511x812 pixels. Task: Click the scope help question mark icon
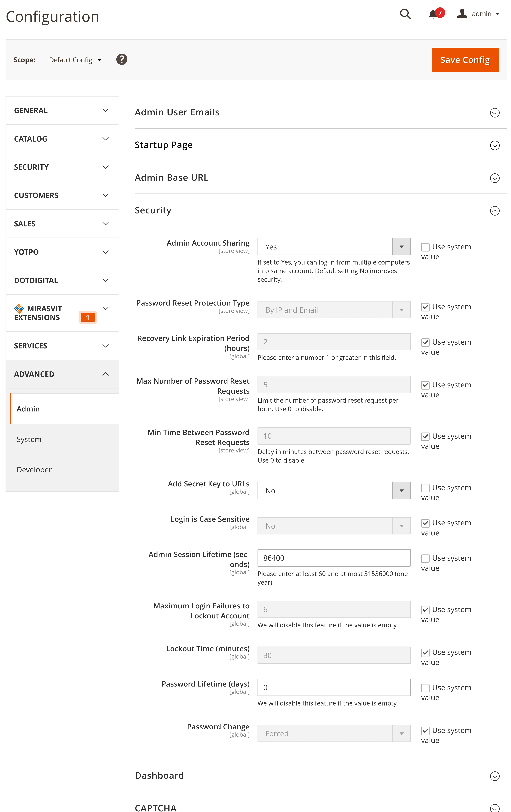coord(122,59)
